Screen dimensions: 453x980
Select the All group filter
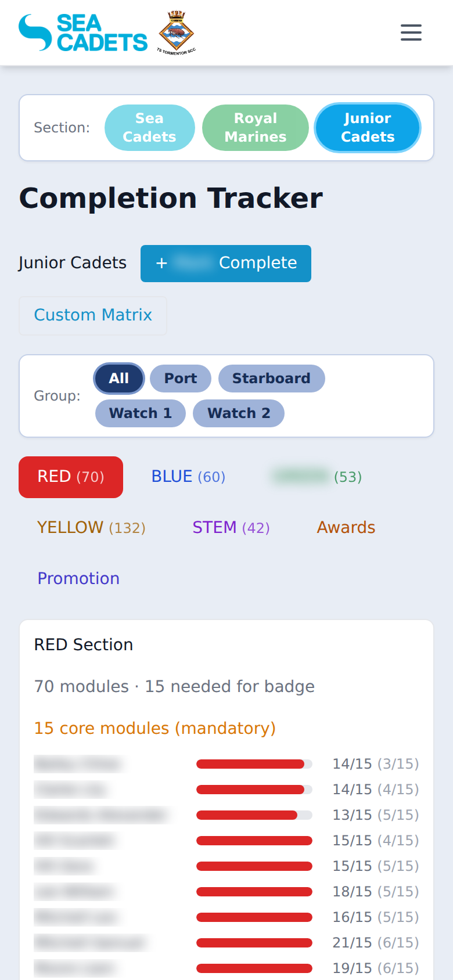(118, 379)
